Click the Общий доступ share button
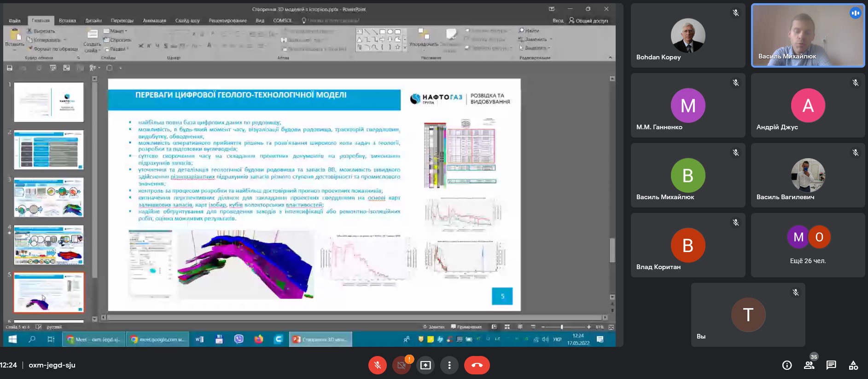The image size is (868, 379). [x=588, y=21]
